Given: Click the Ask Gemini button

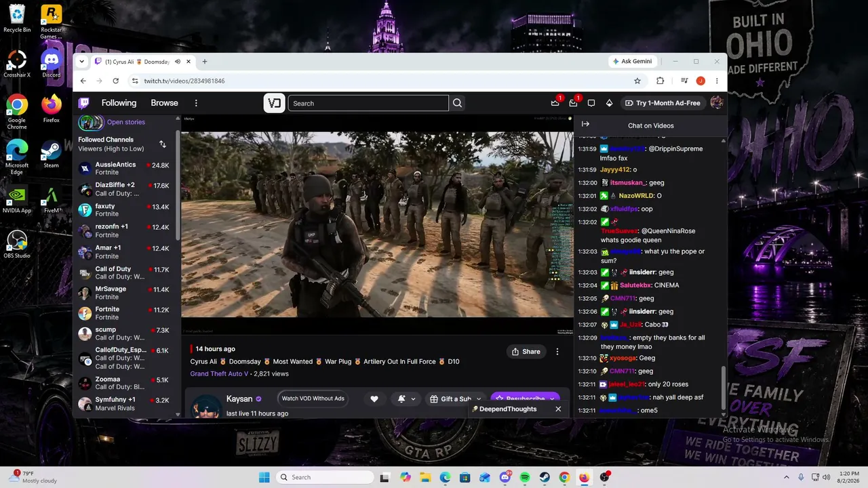Looking at the screenshot, I should tap(632, 62).
